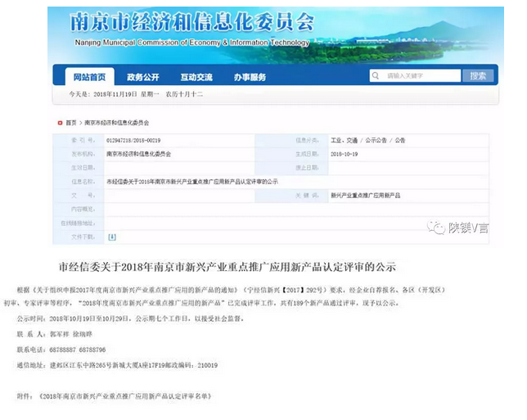The width and height of the screenshot is (527, 420).
Task: Open the 互动交流 menu item
Action: coord(196,77)
